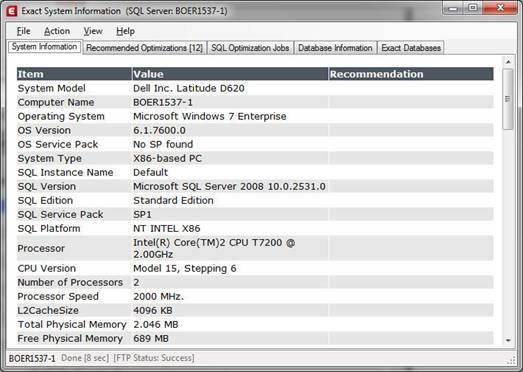Minimize the Exact System Information window
Image resolution: width=523 pixels, height=372 pixels.
coord(453,8)
